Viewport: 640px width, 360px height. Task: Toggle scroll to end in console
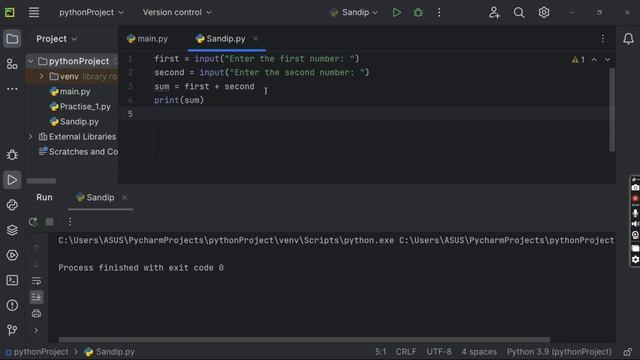(36, 297)
